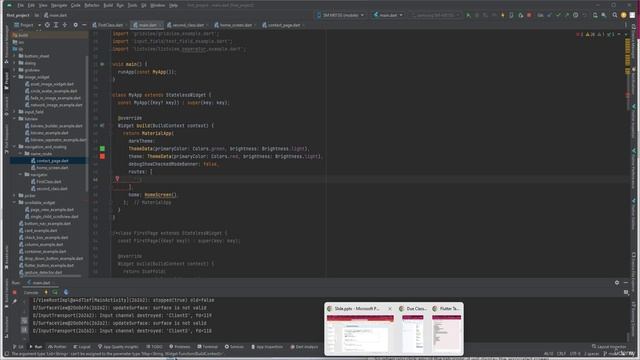Click the Attach debugger icon in toolbar

click(x=520, y=15)
